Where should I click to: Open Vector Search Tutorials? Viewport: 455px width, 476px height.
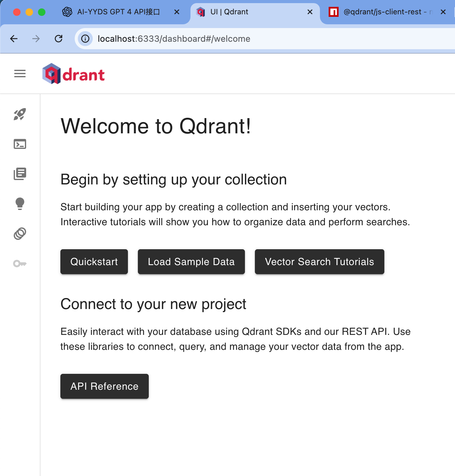pos(320,262)
